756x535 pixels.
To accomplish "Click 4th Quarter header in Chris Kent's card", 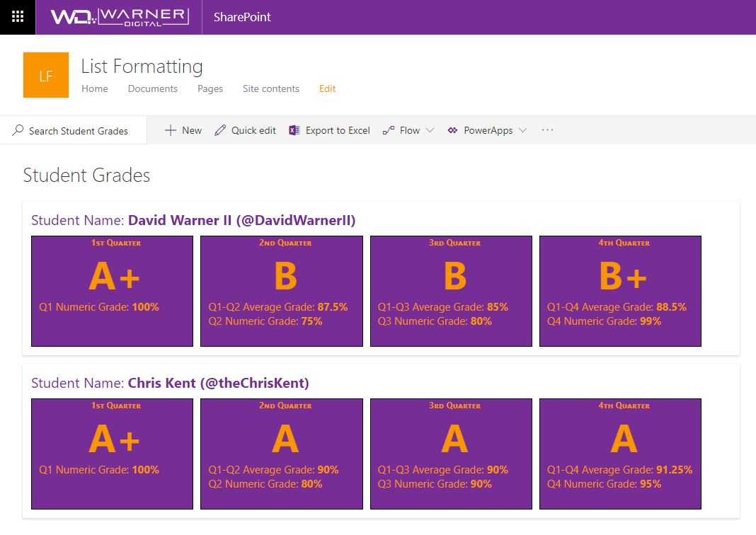I will (624, 405).
